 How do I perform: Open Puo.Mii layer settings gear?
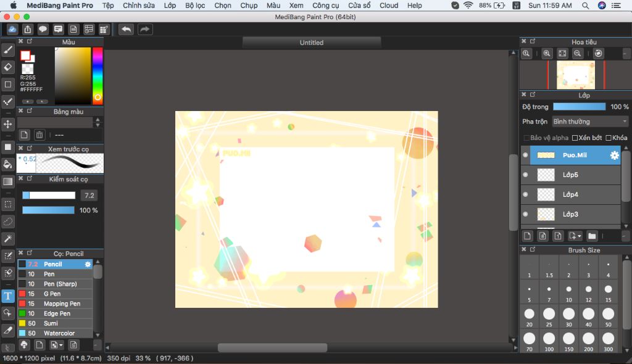coord(614,155)
